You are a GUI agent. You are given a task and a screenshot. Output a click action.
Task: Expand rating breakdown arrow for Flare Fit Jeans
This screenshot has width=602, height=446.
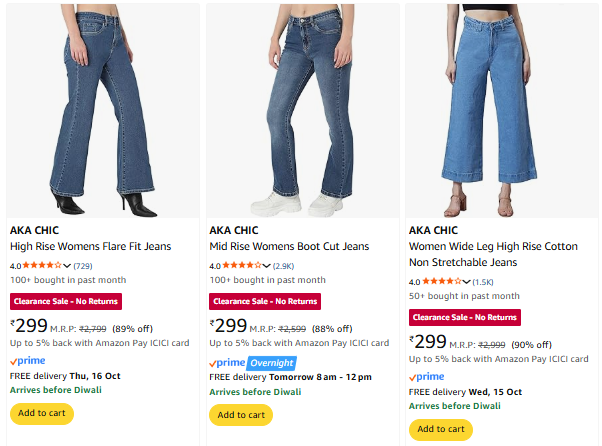[67, 267]
